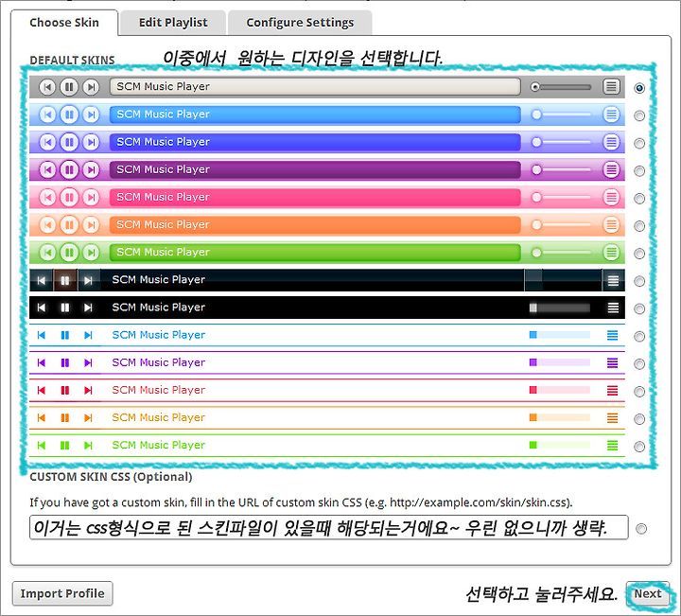Screen dimensions: 681x616
Task: Click previous icon on flat red skin
Action: point(42,391)
